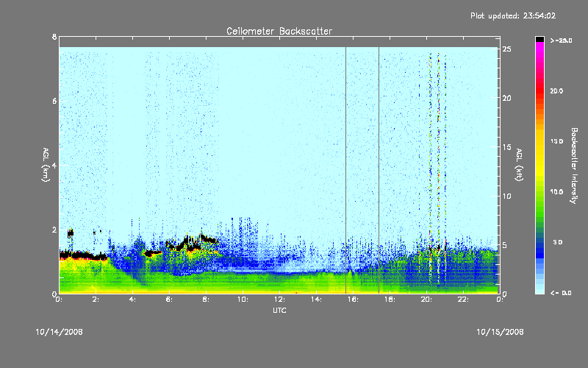588x368 pixels.
Task: Click the 14: hour tick on UTC axis
Action: click(x=316, y=300)
